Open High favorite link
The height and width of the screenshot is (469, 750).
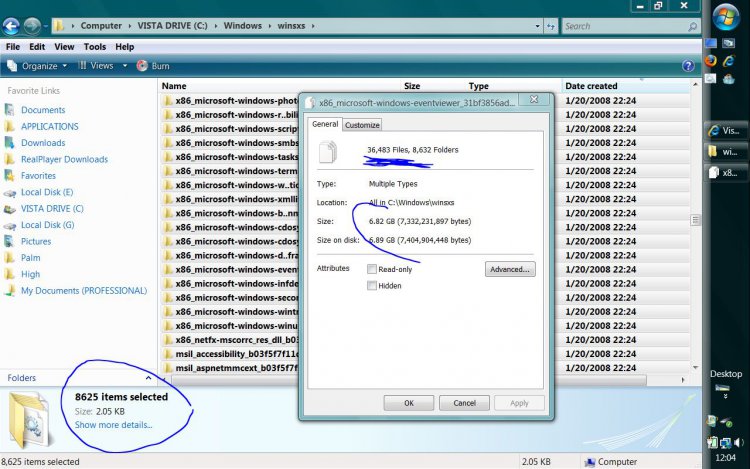click(31, 274)
